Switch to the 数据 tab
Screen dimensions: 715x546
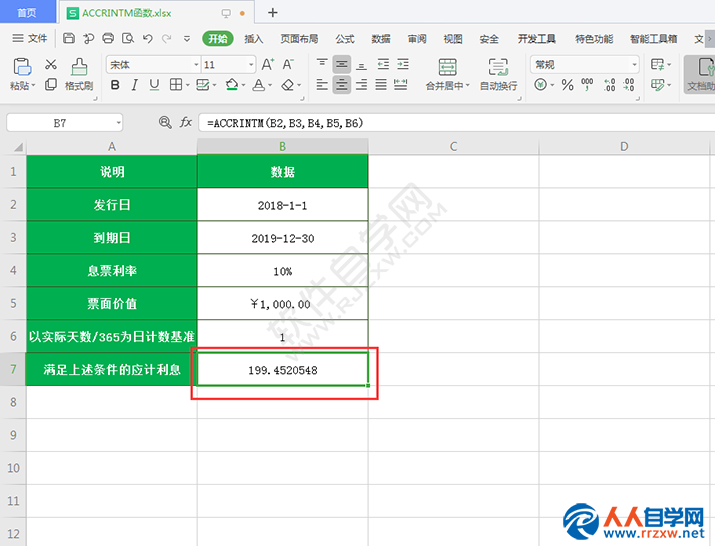coord(381,39)
